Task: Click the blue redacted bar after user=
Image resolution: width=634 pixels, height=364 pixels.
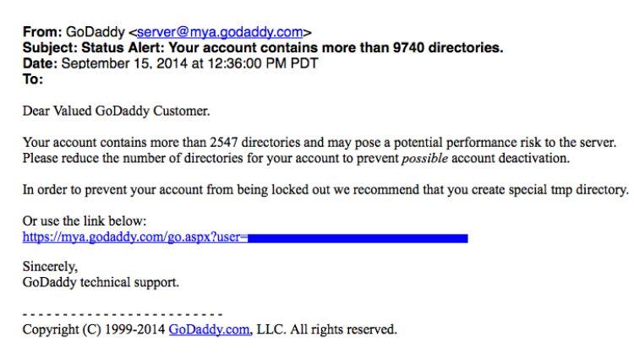Action: [x=358, y=239]
